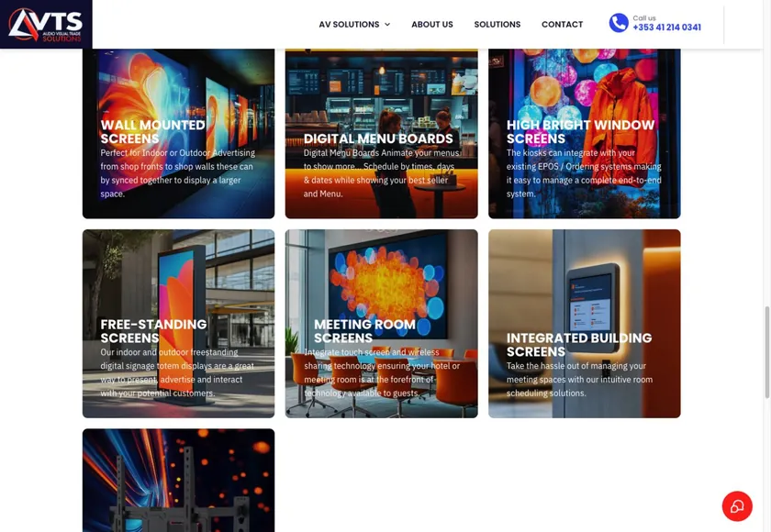
Task: Open the Wall Mounted Screens card
Action: [x=178, y=134]
